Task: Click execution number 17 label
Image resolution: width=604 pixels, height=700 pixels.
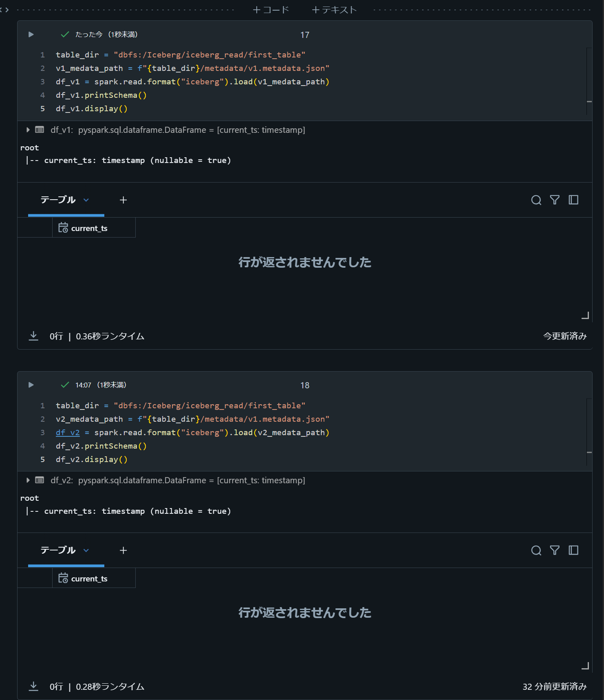Action: pos(305,35)
